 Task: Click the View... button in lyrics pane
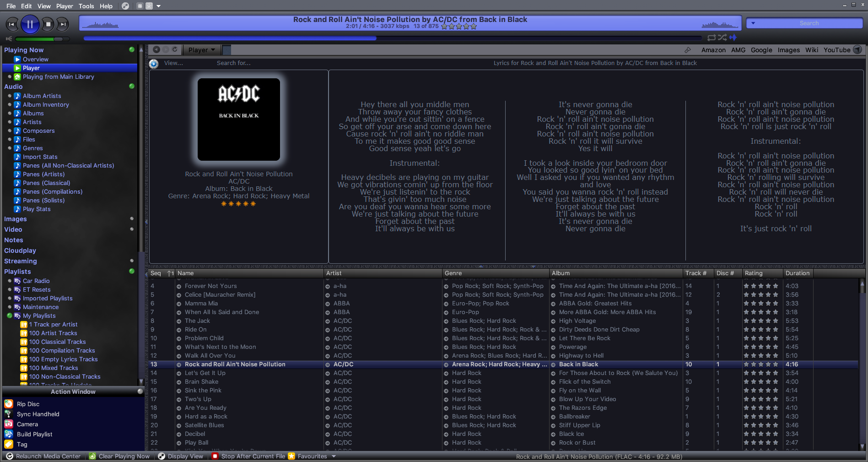(x=173, y=63)
